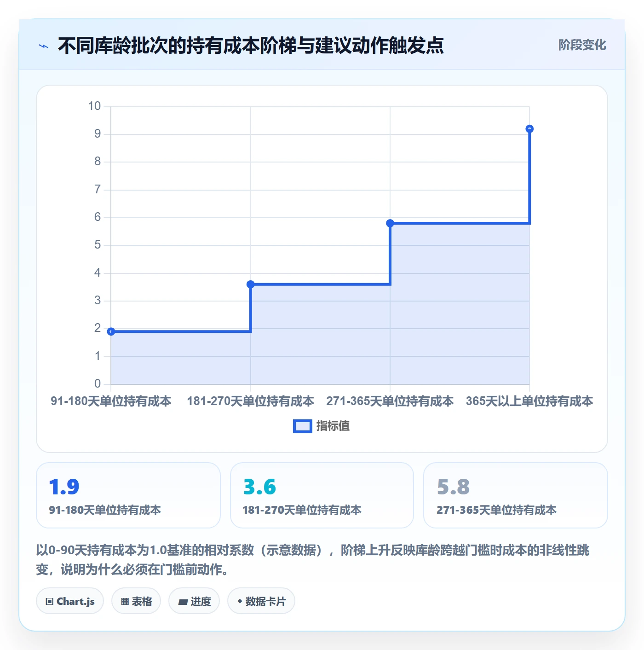This screenshot has height=650, width=644.
Task: Select the data point at 91-180天 on chart
Action: pyautogui.click(x=111, y=331)
